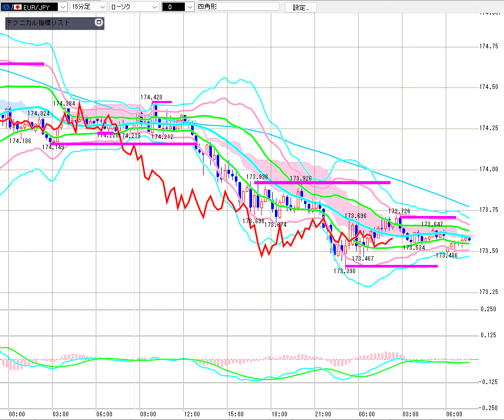Click the 12:00 time axis label
Screen dimensions: 504x420
[x=192, y=414]
